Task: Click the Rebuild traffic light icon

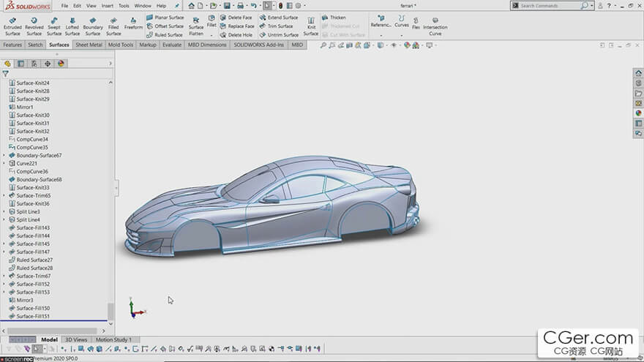Action: (280, 6)
